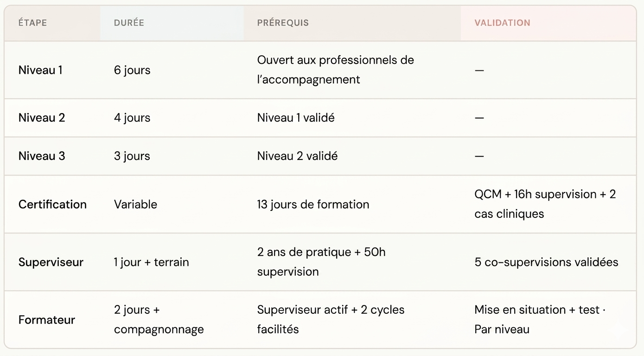This screenshot has width=644, height=356.
Task: Click the Formateur row label
Action: point(47,320)
